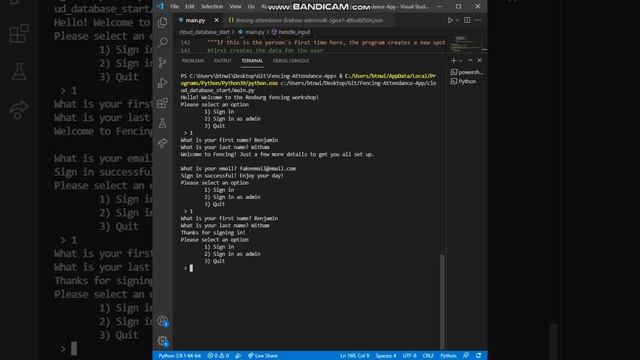This screenshot has width=640, height=360.
Task: Open the feedback icon in status bar
Action: tap(466, 356)
